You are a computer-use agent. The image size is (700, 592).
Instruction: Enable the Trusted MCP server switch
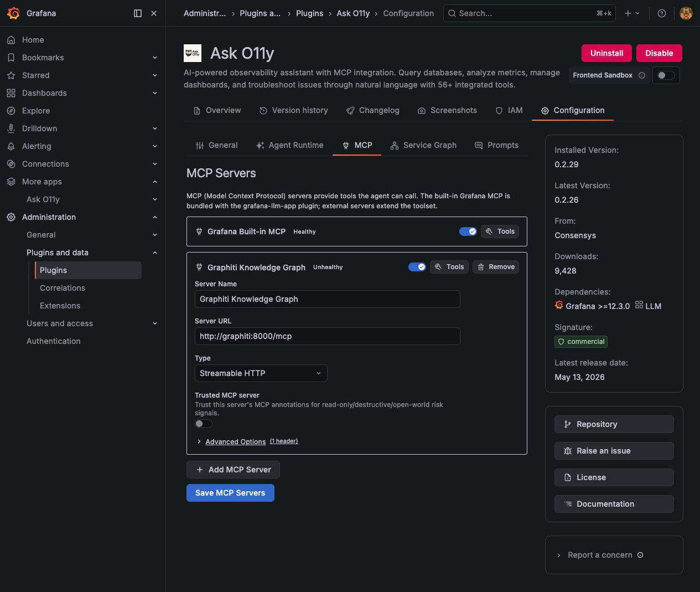point(204,424)
